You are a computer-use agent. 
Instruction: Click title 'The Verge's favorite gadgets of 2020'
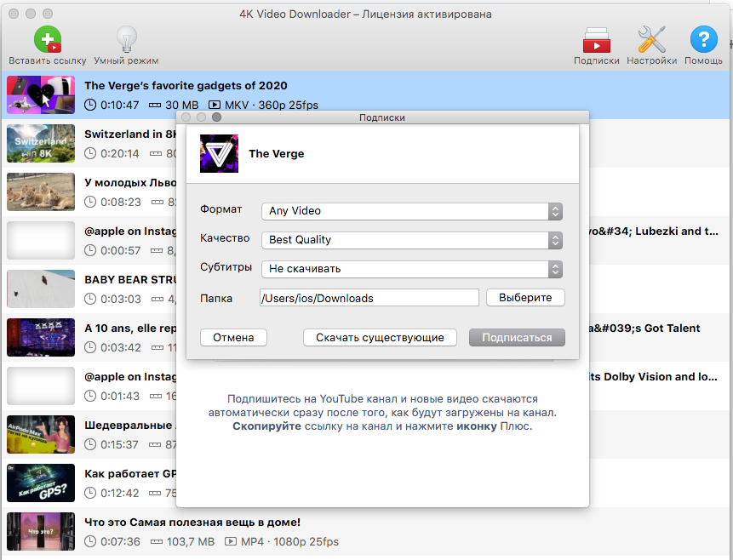(186, 86)
